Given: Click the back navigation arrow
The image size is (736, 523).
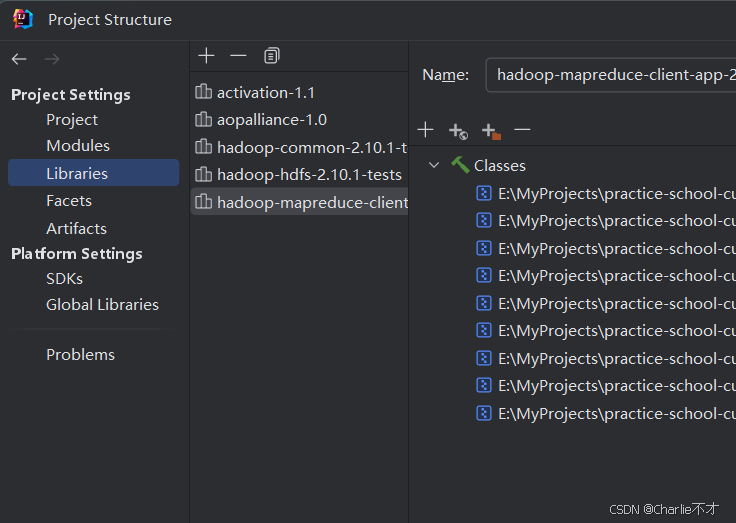Looking at the screenshot, I should 19,59.
